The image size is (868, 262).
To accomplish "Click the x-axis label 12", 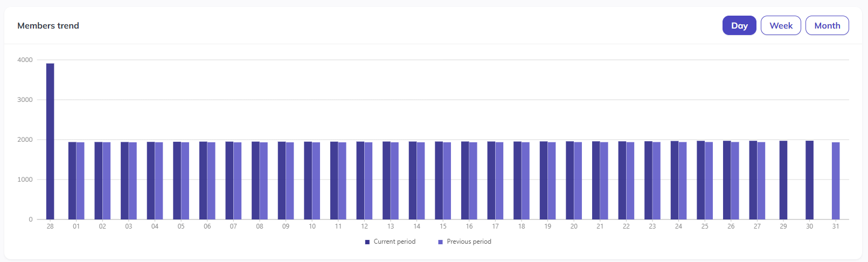I will coord(364,226).
